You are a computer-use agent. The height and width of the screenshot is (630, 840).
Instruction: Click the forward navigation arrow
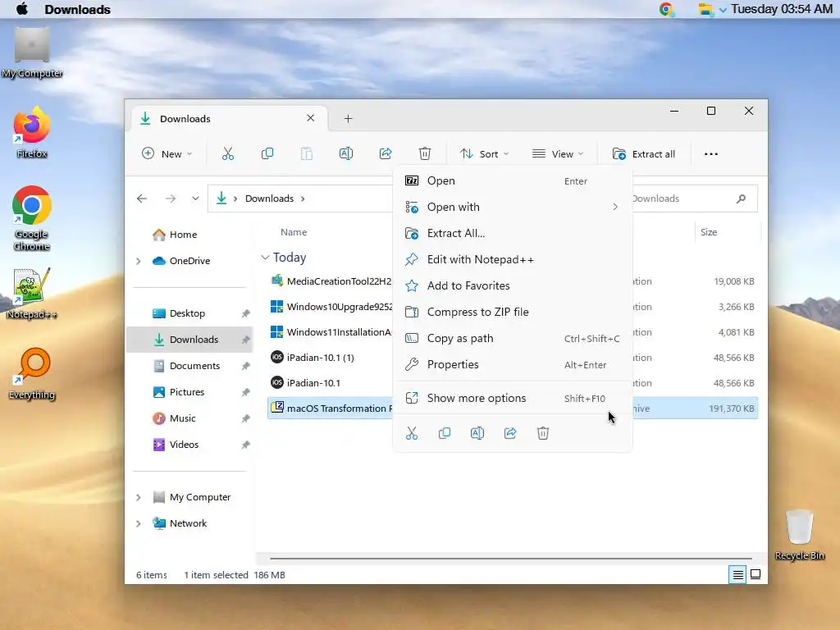[x=171, y=199]
